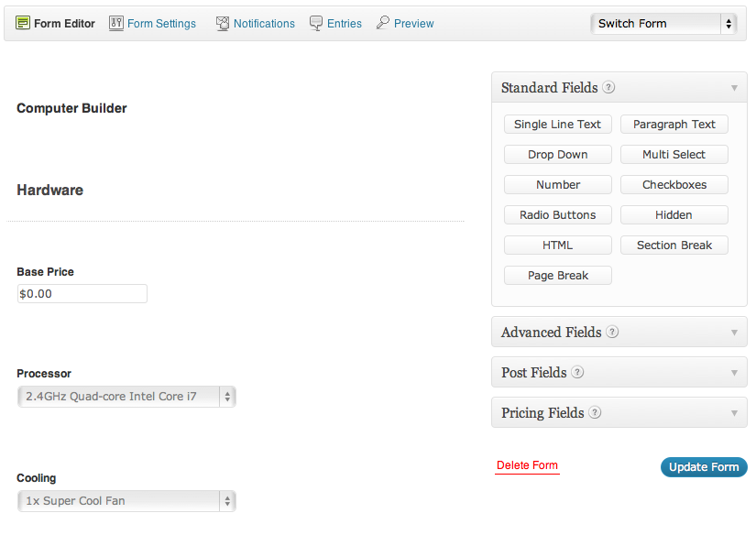
Task: Add a Radio Buttons field
Action: coord(558,215)
